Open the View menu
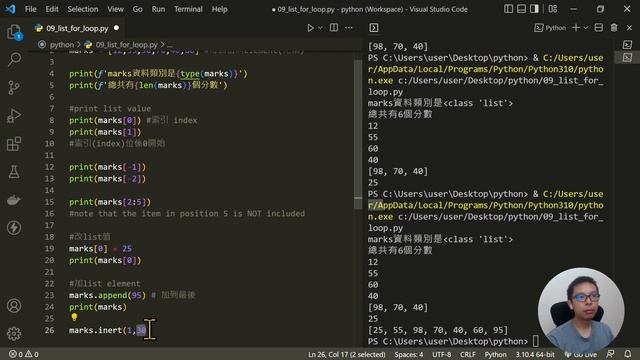Viewport: 640px width, 360px height. click(x=116, y=9)
